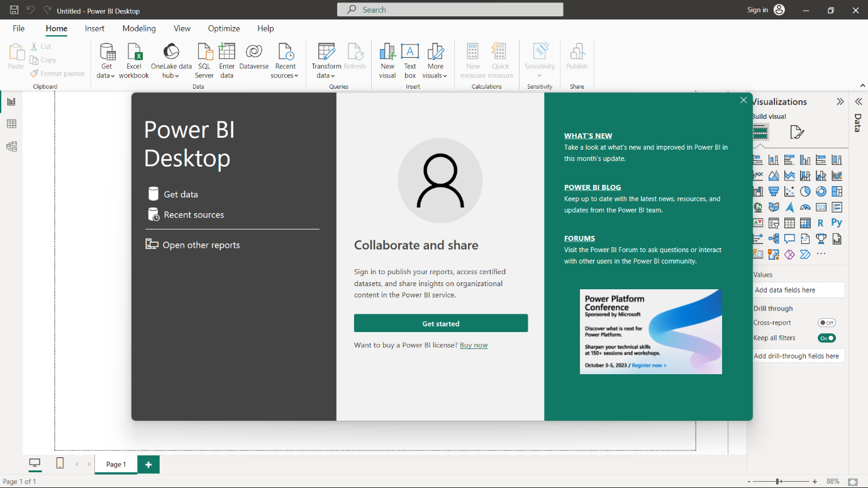868x488 pixels.
Task: Select the Python visual
Action: (x=837, y=223)
